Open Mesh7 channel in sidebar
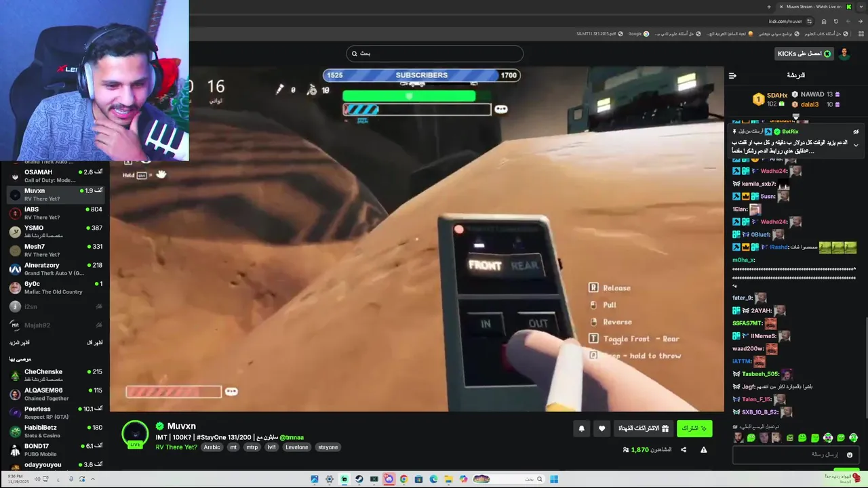Viewport: 868px width, 488px height. click(x=55, y=250)
